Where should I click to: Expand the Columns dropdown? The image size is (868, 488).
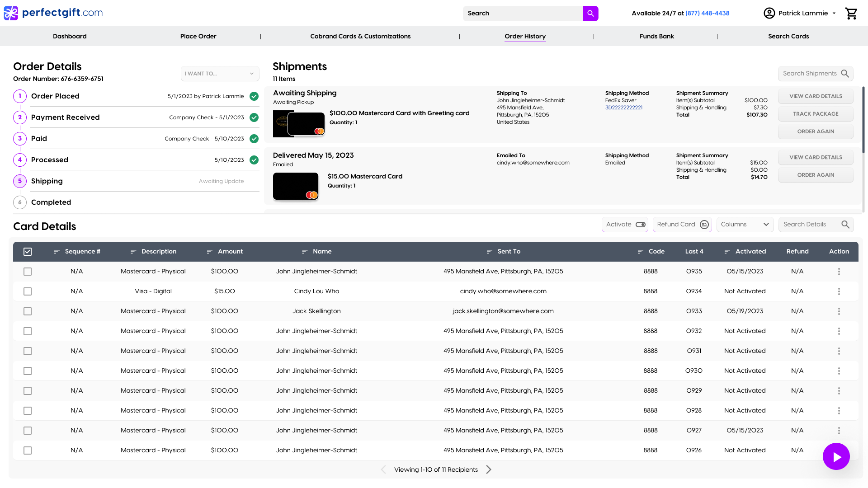click(x=745, y=225)
